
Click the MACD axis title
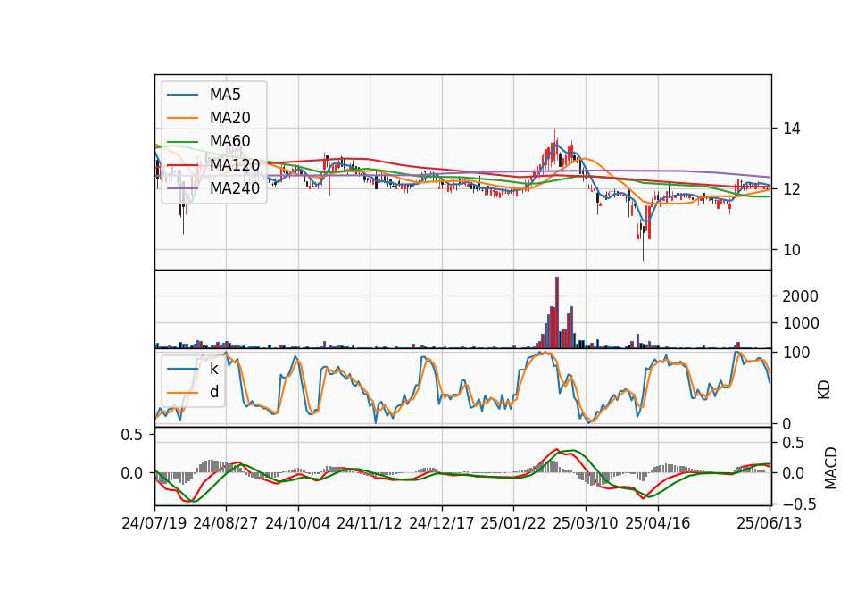pyautogui.click(x=831, y=468)
